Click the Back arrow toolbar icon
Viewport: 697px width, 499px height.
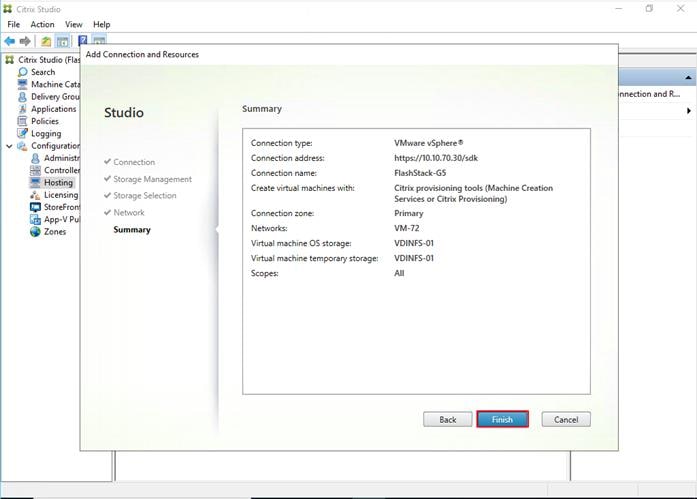tap(9, 41)
